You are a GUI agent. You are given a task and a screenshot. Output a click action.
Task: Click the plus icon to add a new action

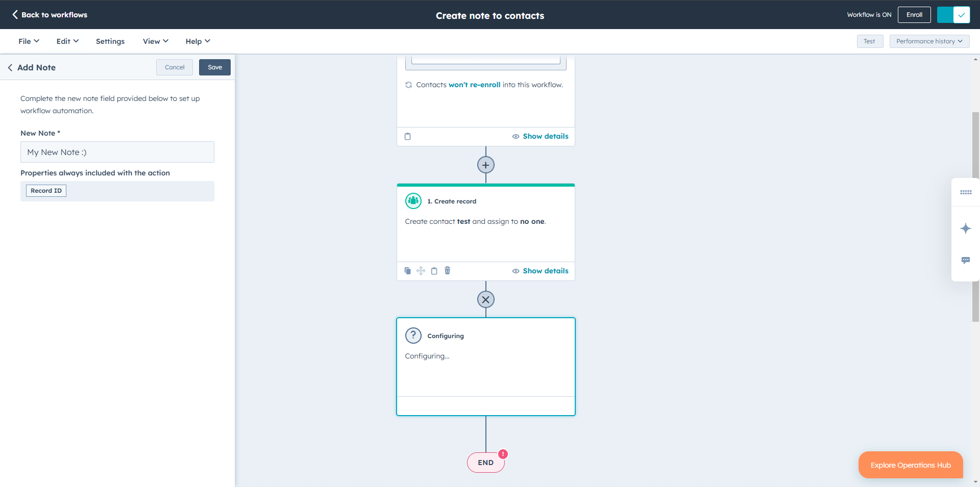485,165
